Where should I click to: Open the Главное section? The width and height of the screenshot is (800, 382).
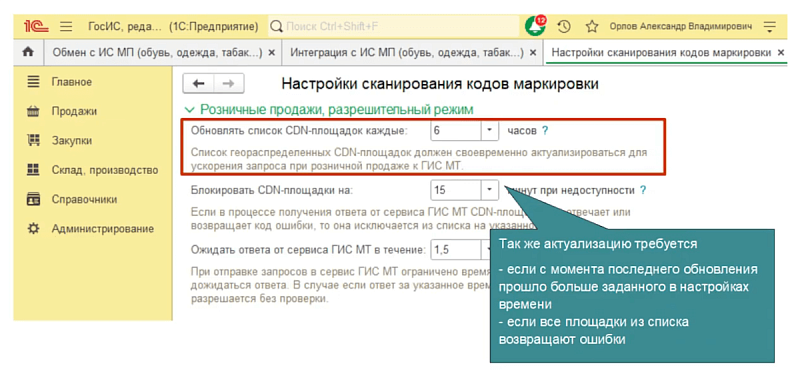[71, 82]
